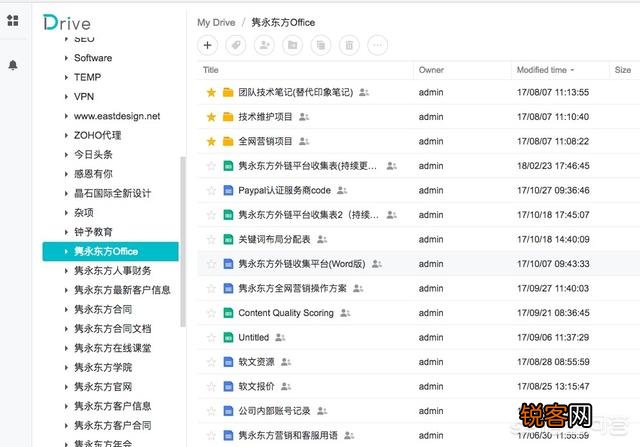
Task: Click document icon of 软文资源
Action: coord(228,362)
